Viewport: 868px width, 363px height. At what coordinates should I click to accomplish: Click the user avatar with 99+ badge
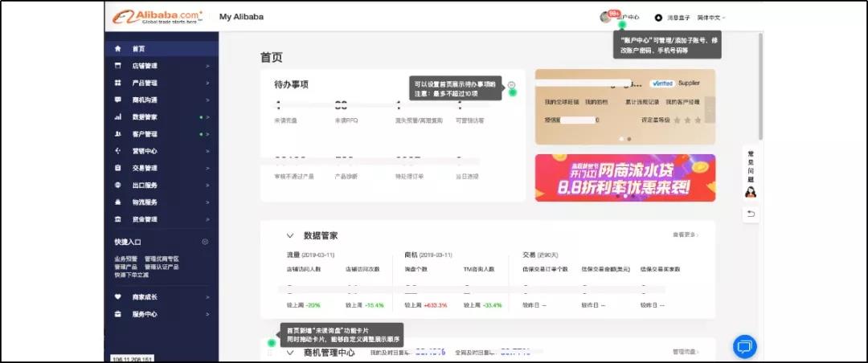point(606,17)
